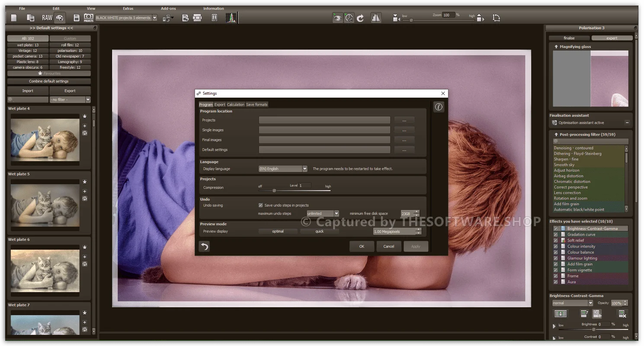Click the Compression level slider

tap(295, 190)
